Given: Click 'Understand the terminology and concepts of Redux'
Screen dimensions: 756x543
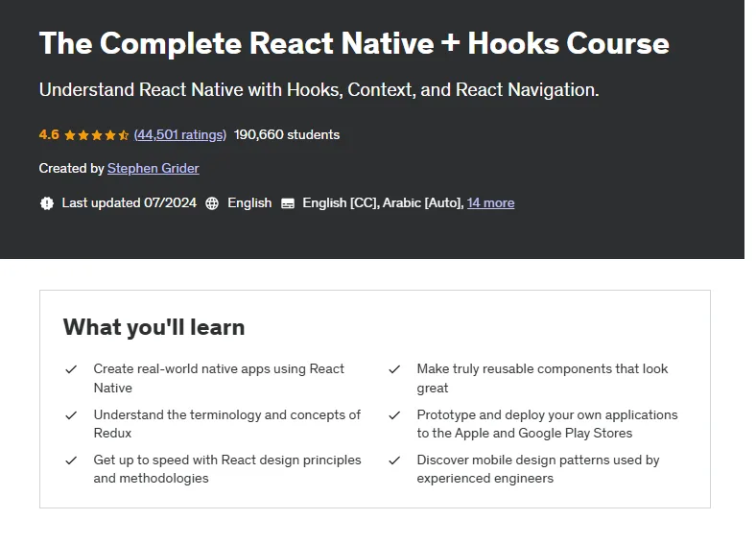Looking at the screenshot, I should pyautogui.click(x=227, y=424).
